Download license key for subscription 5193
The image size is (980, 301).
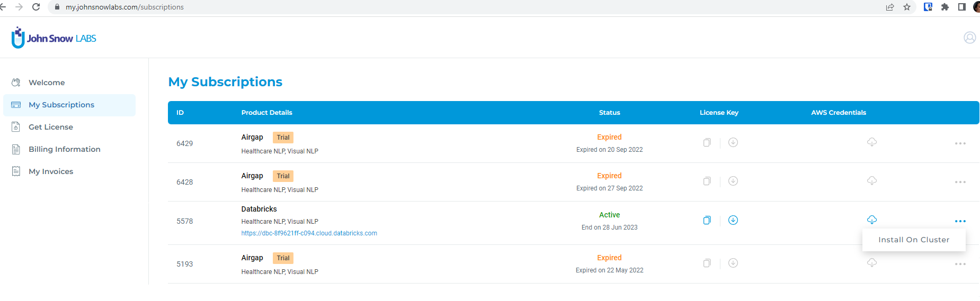point(733,263)
